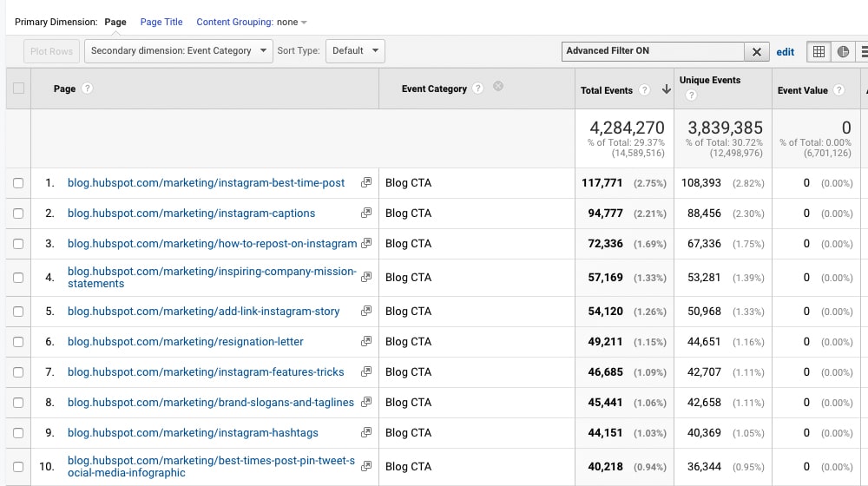This screenshot has width=868, height=486.
Task: Click help icon next to Page header
Action: click(x=88, y=89)
